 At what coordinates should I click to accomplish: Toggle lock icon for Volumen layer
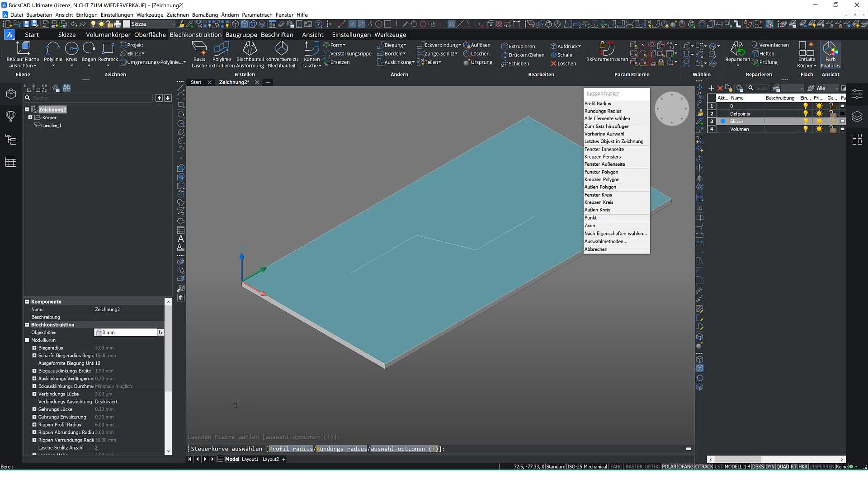pyautogui.click(x=832, y=129)
